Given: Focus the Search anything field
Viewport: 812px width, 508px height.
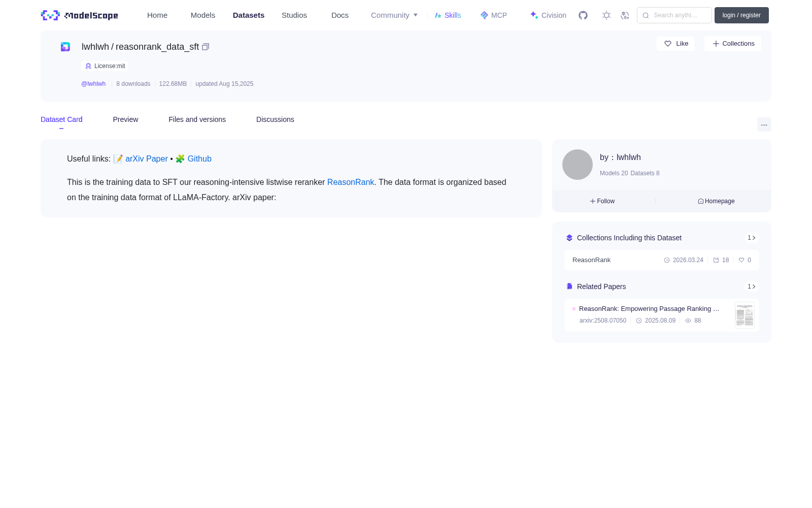Looking at the screenshot, I should click(674, 15).
